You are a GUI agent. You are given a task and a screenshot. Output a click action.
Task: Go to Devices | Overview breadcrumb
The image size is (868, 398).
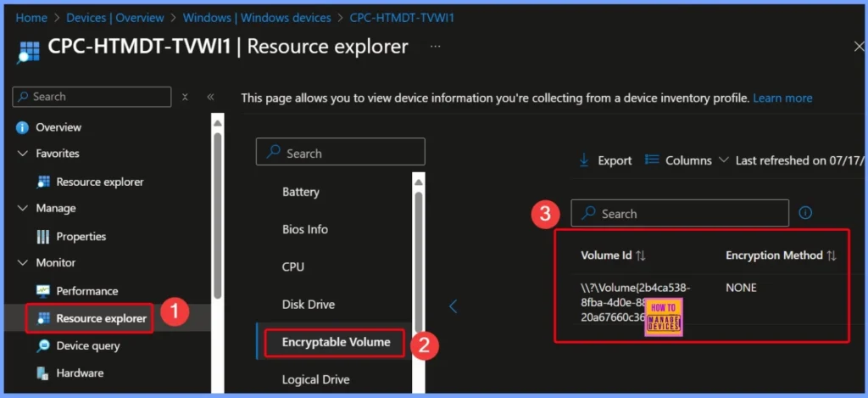115,18
